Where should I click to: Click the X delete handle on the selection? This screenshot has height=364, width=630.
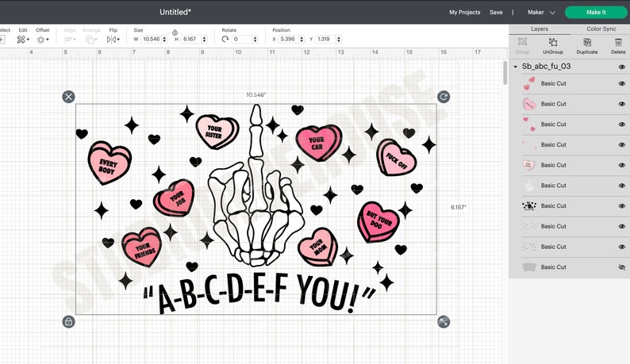[x=68, y=97]
